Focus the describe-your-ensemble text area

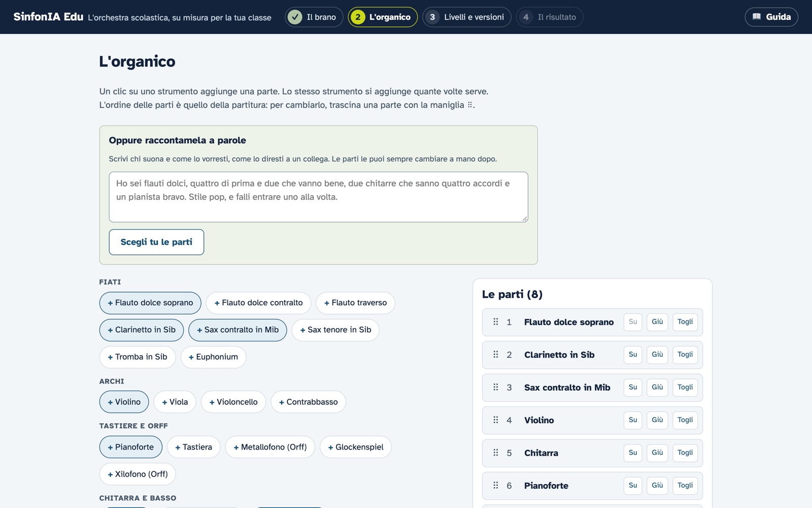click(x=318, y=197)
